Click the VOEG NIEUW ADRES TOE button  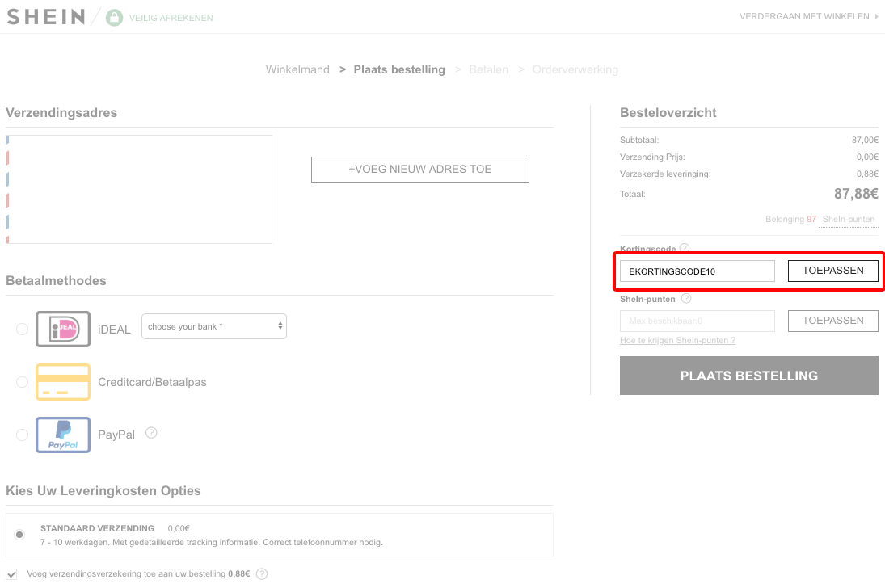pos(419,169)
